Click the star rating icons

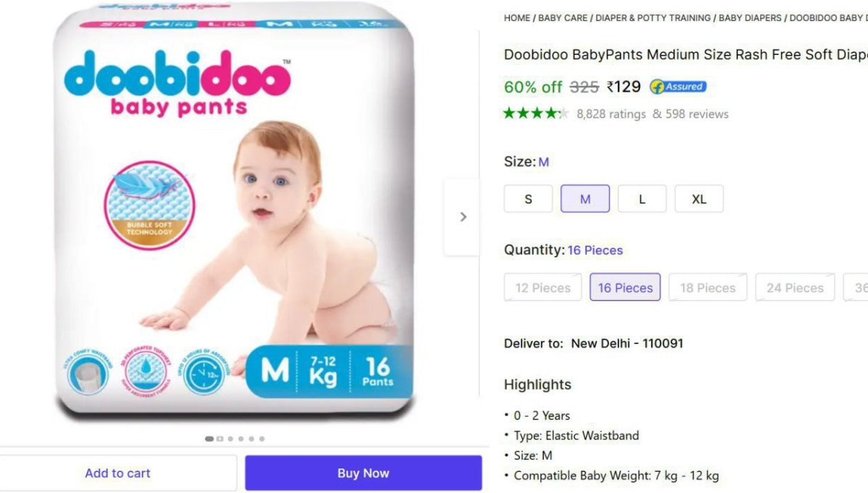(x=536, y=113)
